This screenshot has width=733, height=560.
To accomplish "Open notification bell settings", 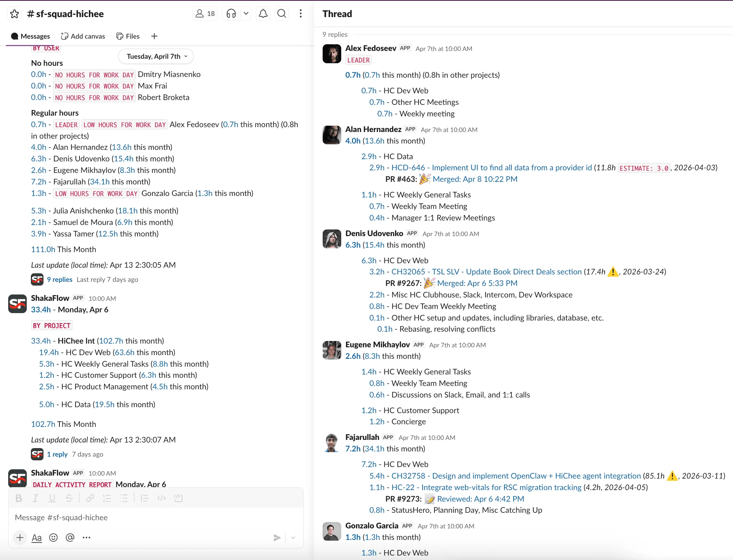I will 263,14.
